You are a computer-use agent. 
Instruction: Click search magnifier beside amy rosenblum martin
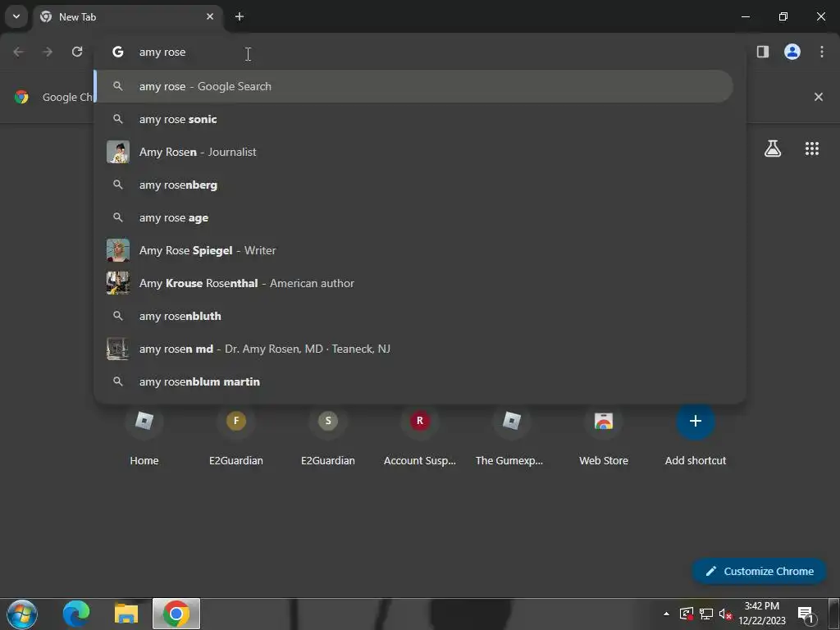coord(118,381)
